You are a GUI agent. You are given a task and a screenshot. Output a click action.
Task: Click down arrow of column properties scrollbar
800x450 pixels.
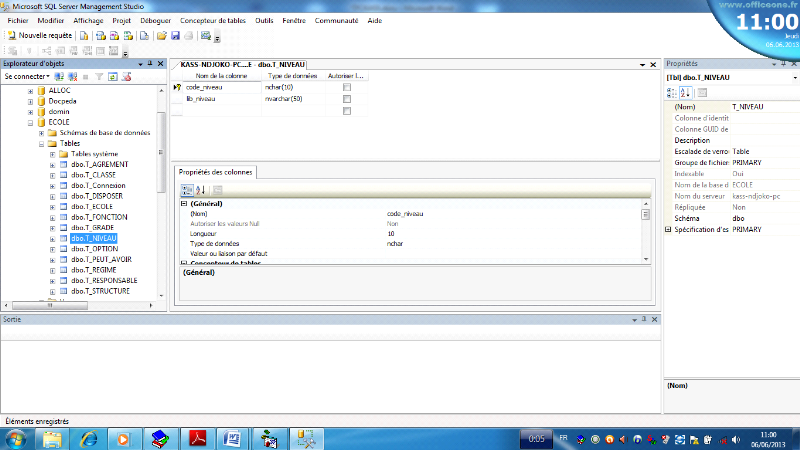[x=646, y=259]
